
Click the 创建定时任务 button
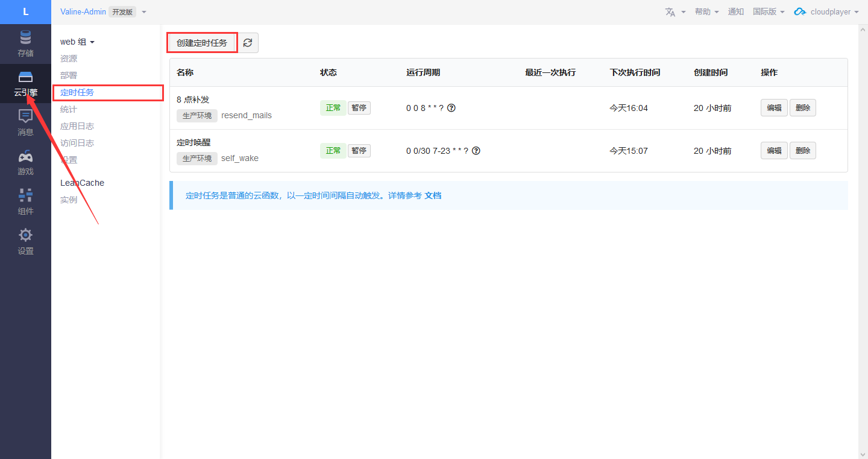[x=202, y=43]
